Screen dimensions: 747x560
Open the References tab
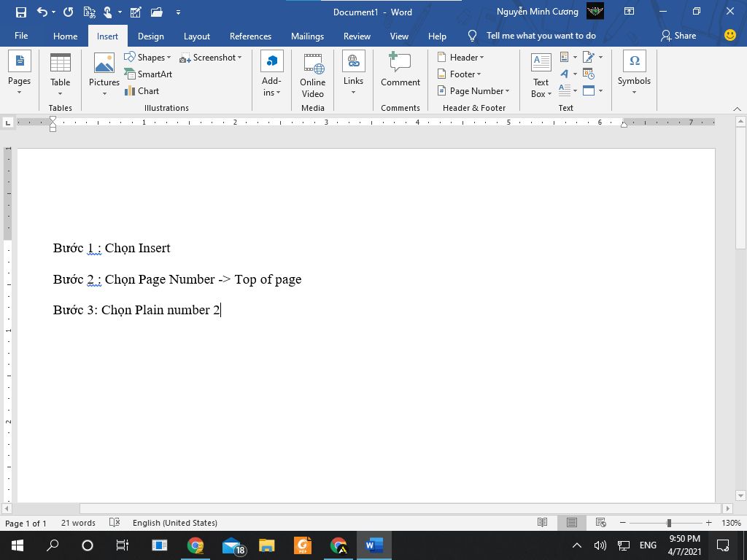pos(251,36)
